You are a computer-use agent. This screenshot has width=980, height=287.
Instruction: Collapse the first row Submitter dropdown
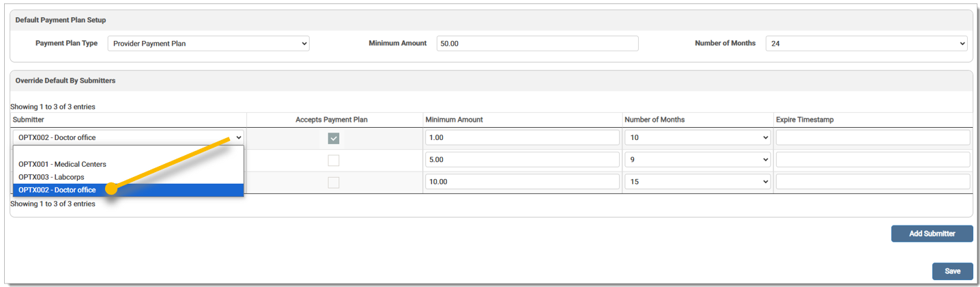pos(128,137)
